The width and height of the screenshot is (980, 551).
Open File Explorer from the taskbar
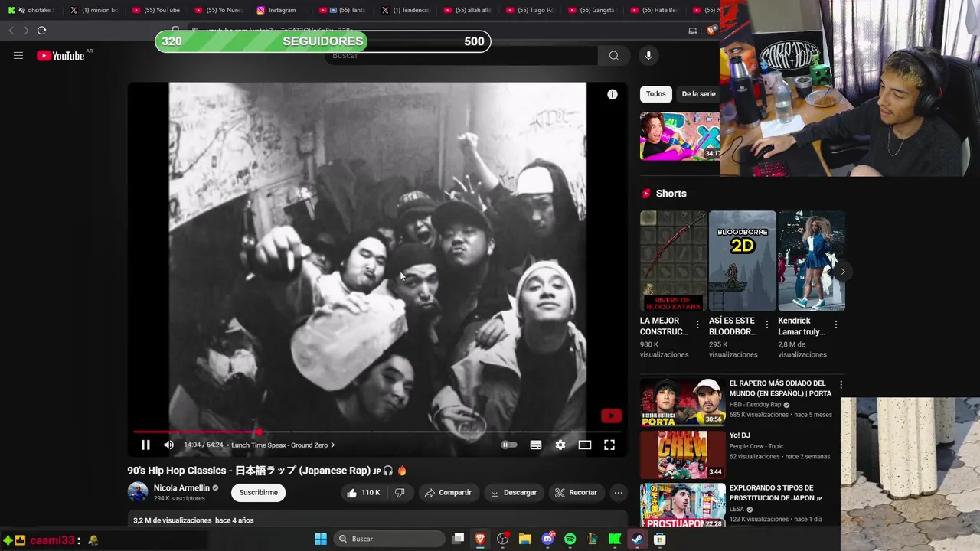[x=525, y=539]
